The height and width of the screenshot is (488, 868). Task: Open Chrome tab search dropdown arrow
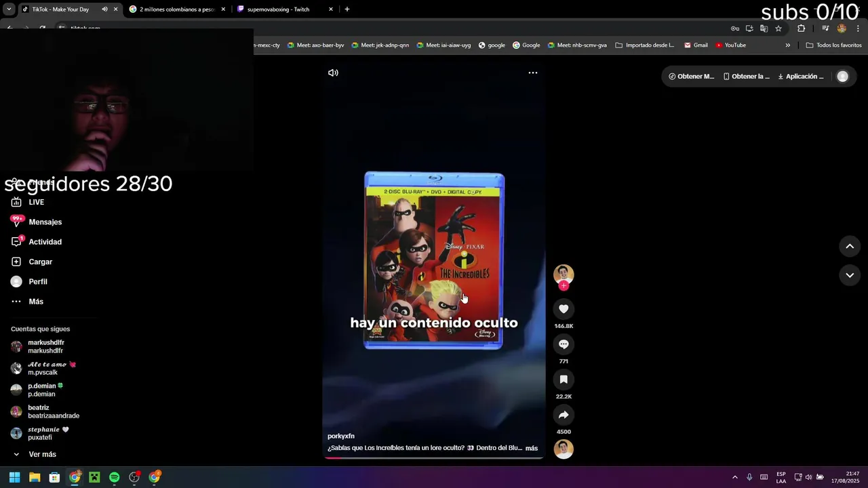click(x=9, y=9)
